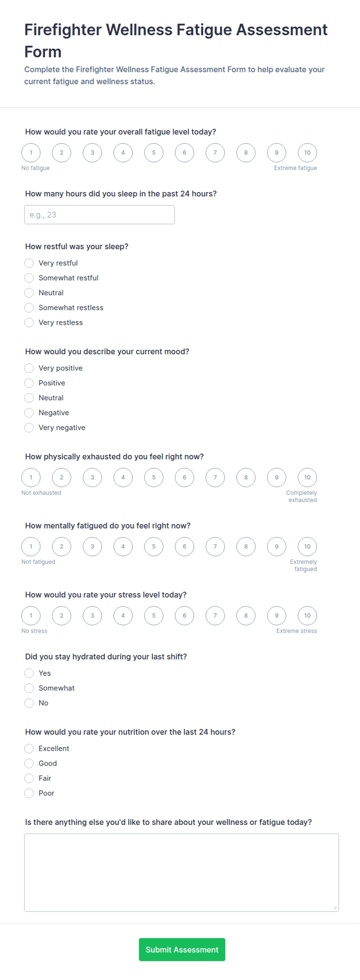Rate physical exhaustion as 3

[x=92, y=477]
